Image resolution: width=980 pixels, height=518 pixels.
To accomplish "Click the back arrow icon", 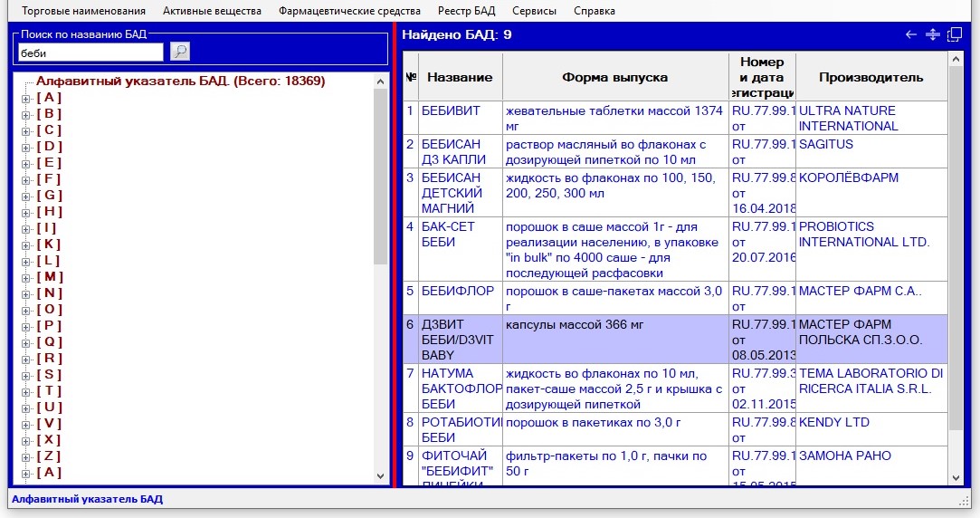I will click(x=911, y=35).
